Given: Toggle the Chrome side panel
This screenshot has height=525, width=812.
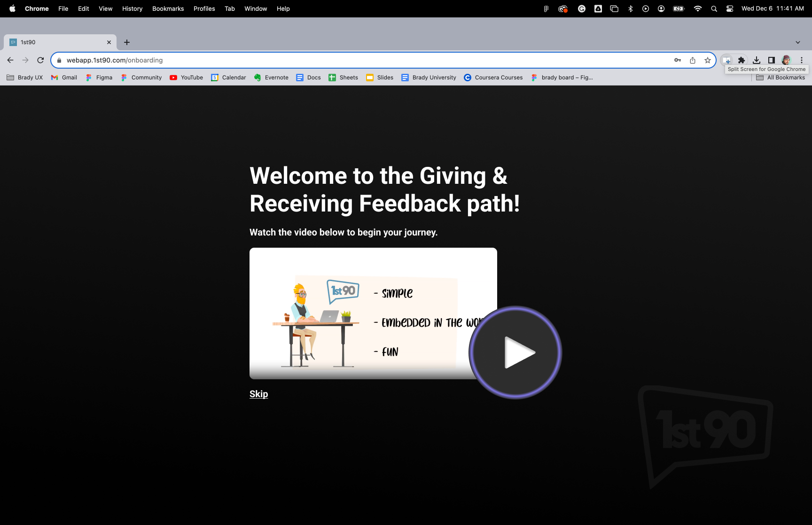Looking at the screenshot, I should (x=772, y=60).
